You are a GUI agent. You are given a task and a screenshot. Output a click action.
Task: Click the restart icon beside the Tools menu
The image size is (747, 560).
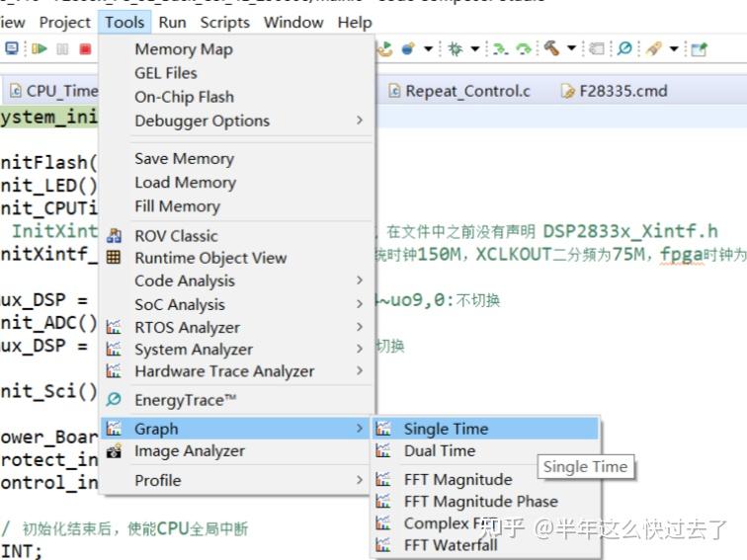click(x=385, y=48)
